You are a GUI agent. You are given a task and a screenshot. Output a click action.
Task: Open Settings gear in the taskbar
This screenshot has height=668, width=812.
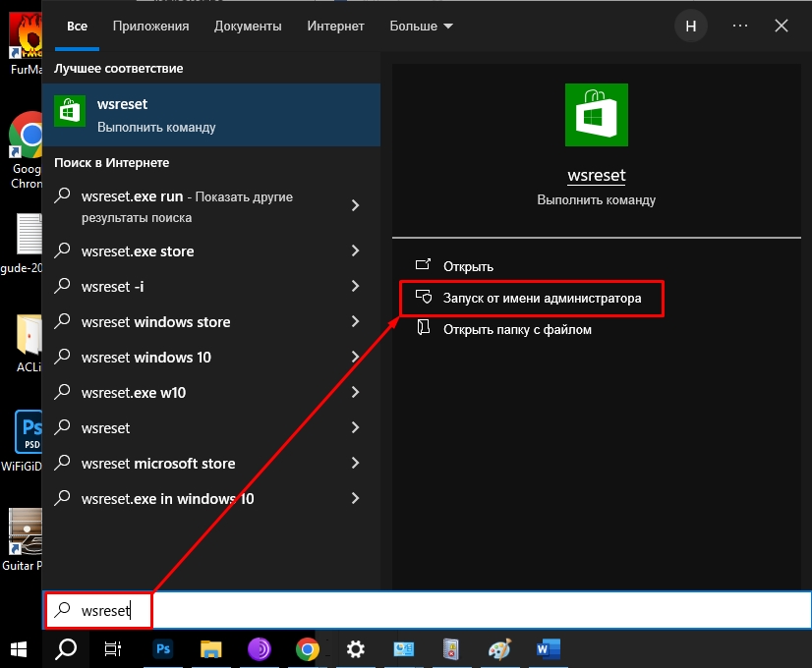point(355,649)
